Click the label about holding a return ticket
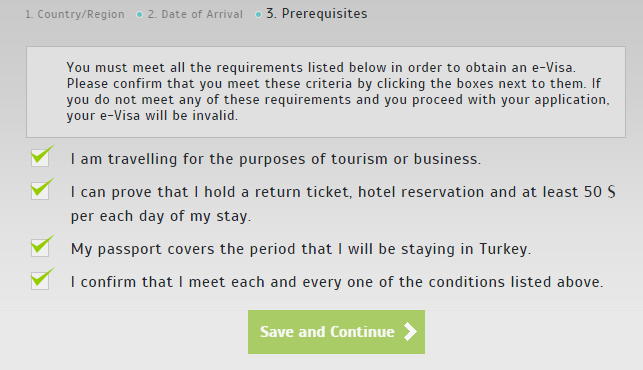The width and height of the screenshot is (643, 370). [343, 204]
